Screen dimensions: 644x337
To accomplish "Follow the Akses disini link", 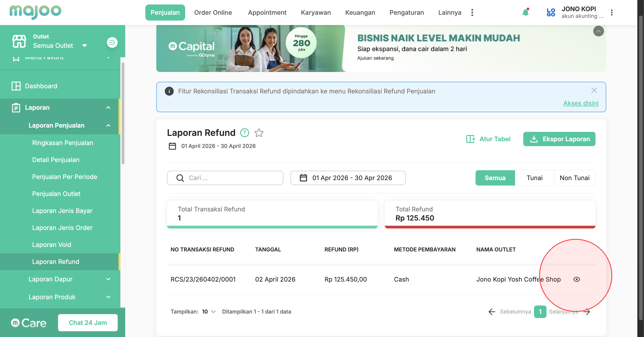I will (581, 103).
